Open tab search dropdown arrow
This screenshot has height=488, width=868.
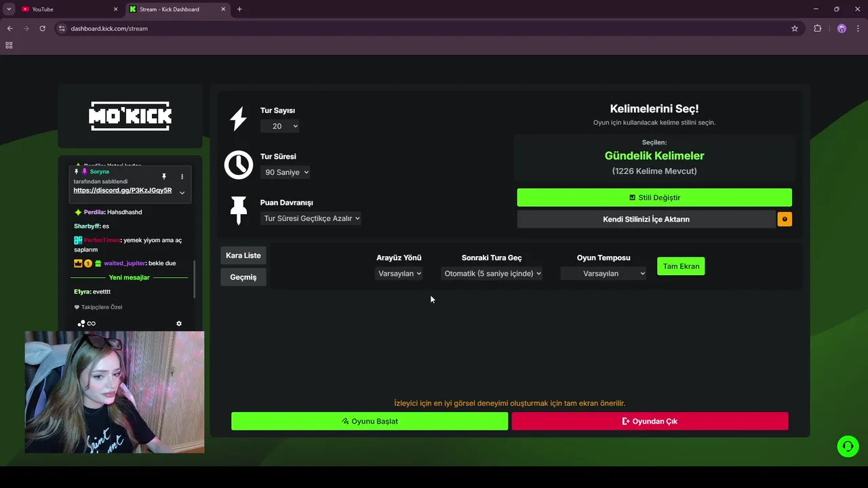point(9,9)
